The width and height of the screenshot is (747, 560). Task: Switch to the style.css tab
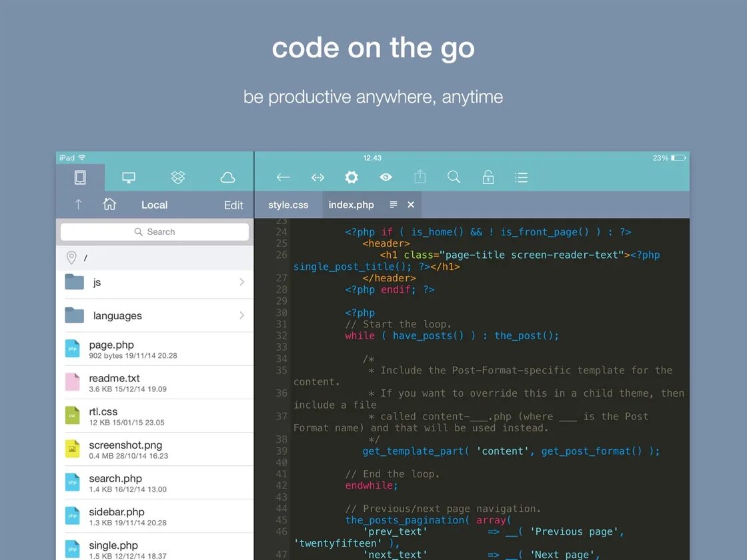[288, 205]
